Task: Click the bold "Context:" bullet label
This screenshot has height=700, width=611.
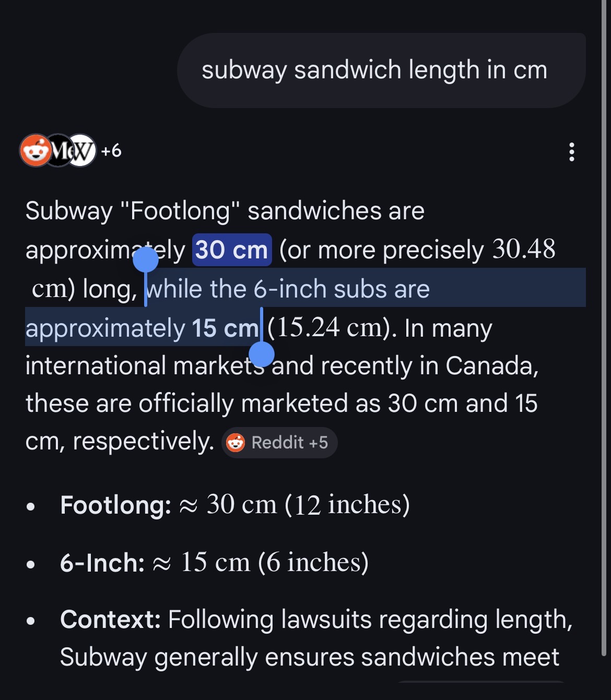Action: coord(110,620)
